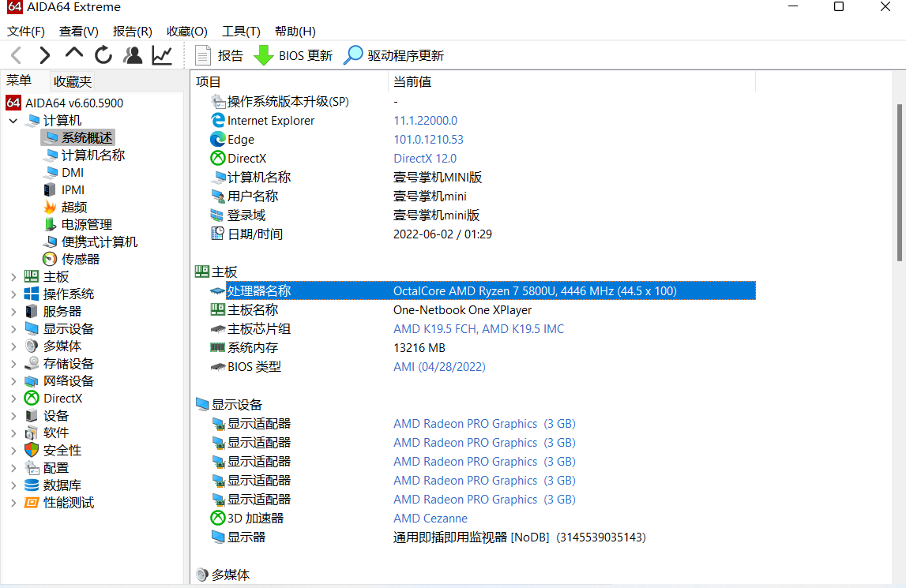Open the AMD Cezanne link

(x=430, y=518)
